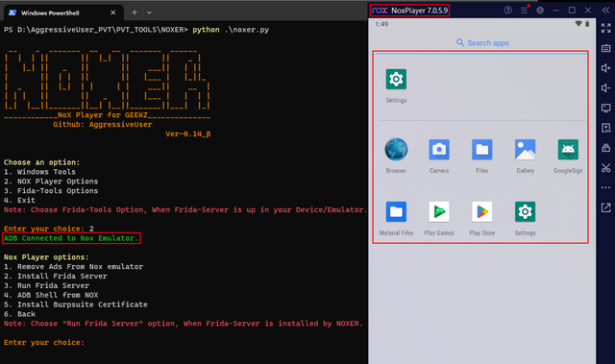This screenshot has width=615, height=364.
Task: Click the volume up sidebar icon
Action: (606, 68)
